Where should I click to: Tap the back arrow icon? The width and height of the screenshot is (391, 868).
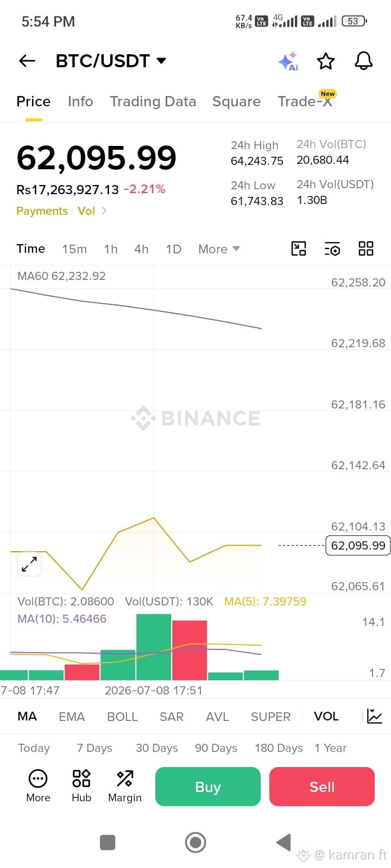tap(27, 61)
